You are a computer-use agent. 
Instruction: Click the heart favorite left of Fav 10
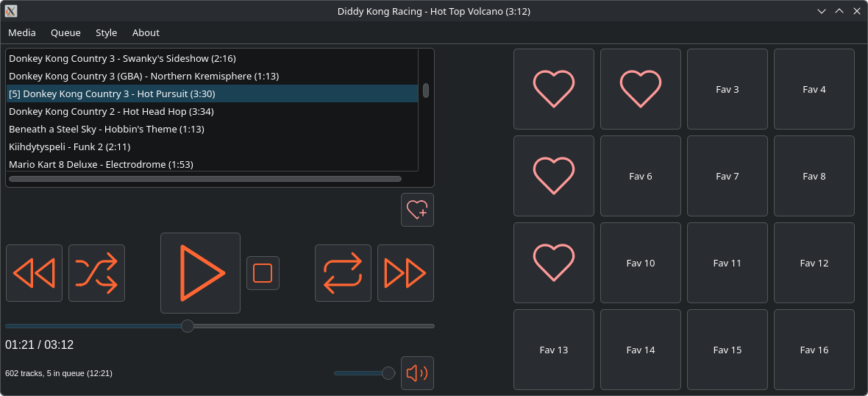(553, 263)
